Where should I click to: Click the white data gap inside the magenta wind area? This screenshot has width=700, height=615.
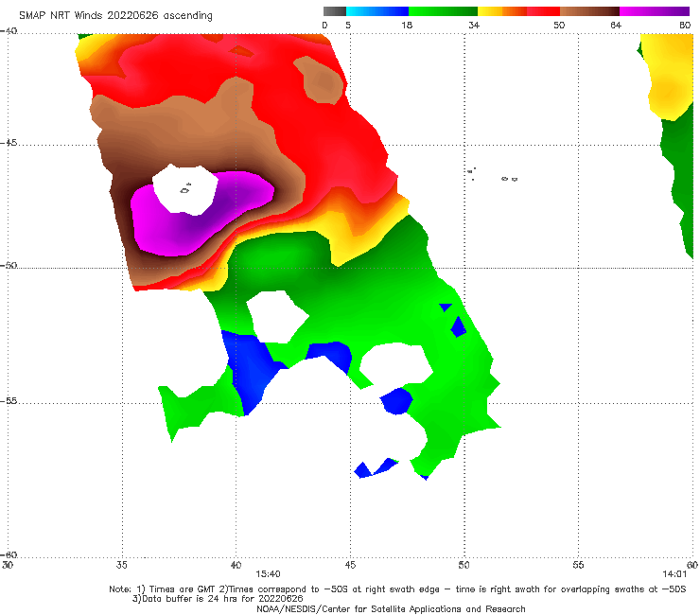(x=185, y=190)
